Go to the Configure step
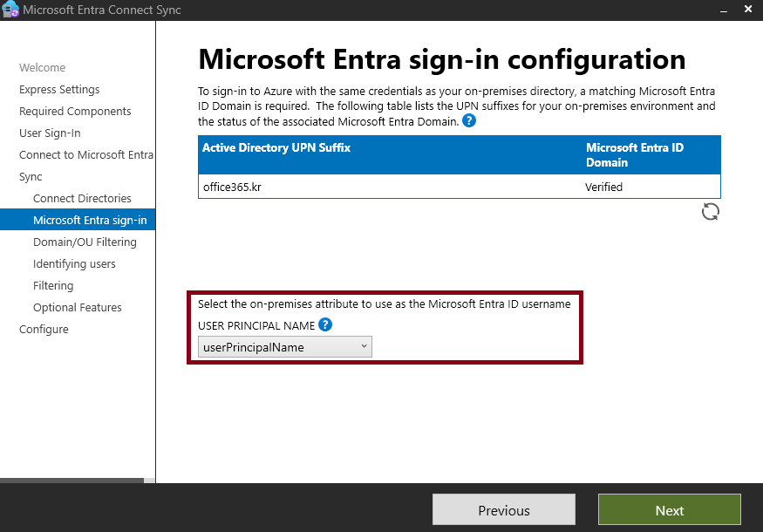The height and width of the screenshot is (532, 763). [x=44, y=330]
